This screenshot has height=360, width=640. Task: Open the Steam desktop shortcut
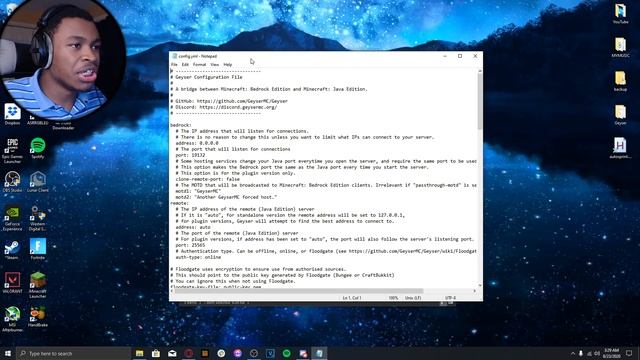[12, 250]
